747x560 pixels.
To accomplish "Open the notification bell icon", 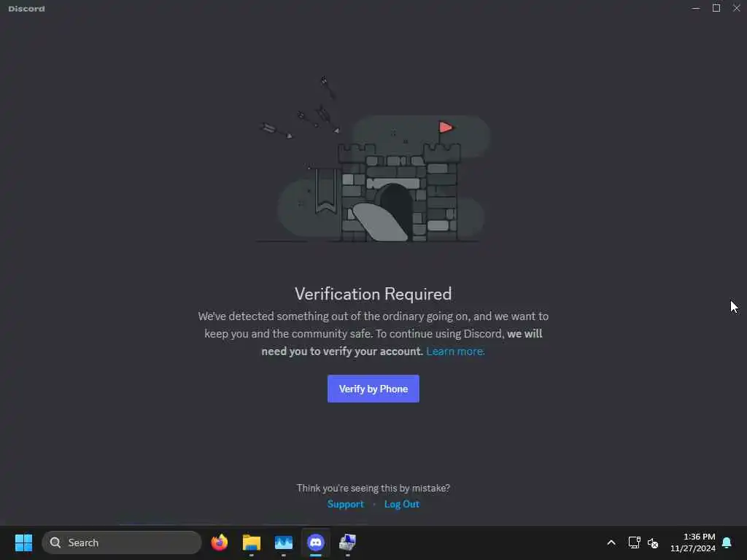I will pos(727,542).
